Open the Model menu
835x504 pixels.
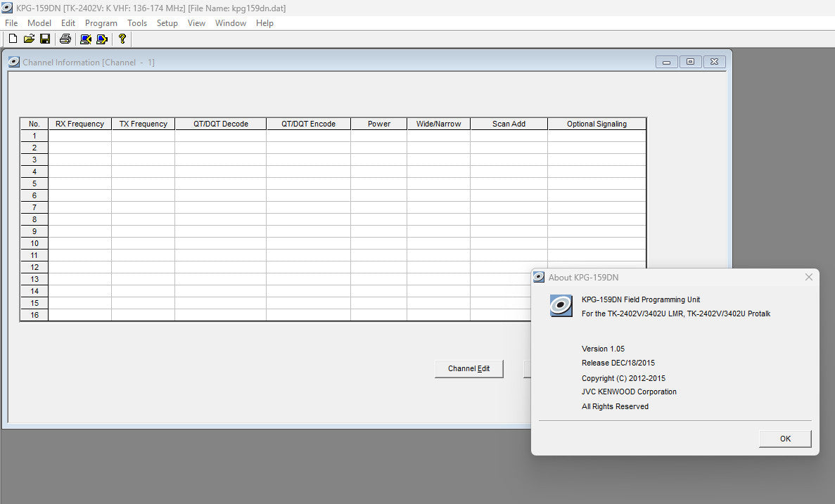(x=39, y=23)
